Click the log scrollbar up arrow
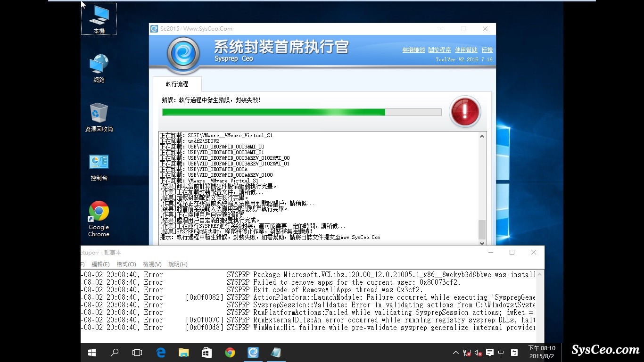 [x=482, y=136]
